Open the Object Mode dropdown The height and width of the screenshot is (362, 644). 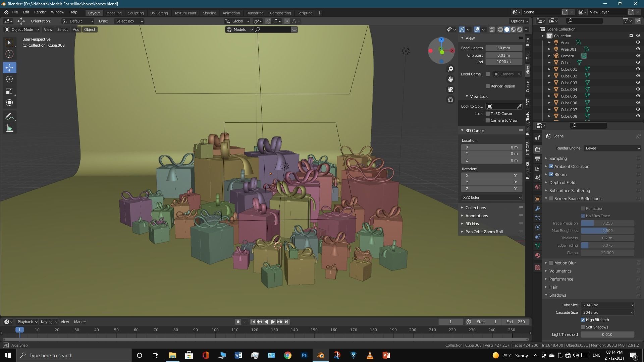(22, 29)
